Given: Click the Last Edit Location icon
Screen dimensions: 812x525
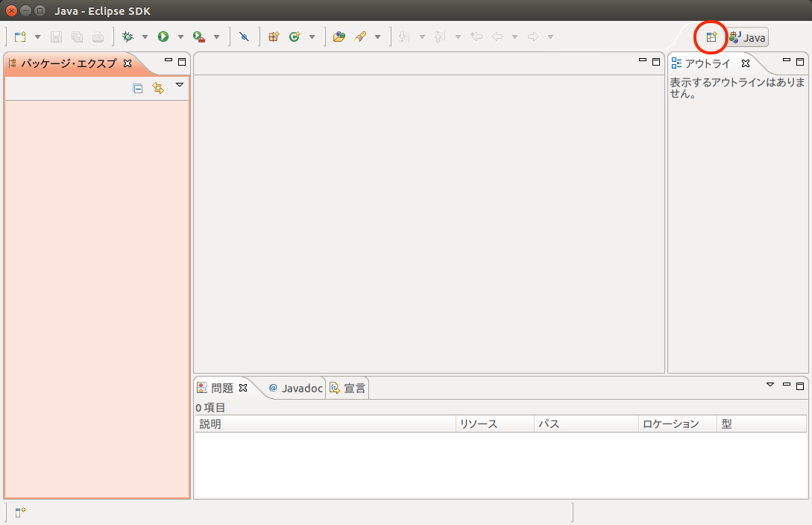Looking at the screenshot, I should tap(476, 37).
